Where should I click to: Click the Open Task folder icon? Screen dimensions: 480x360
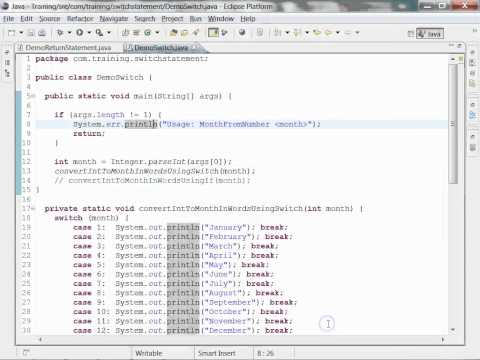184,33
